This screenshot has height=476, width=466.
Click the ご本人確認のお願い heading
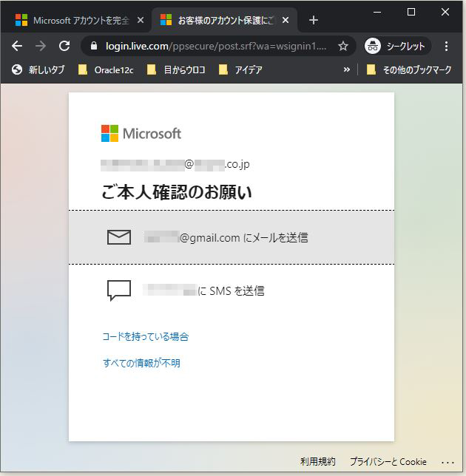tap(177, 192)
